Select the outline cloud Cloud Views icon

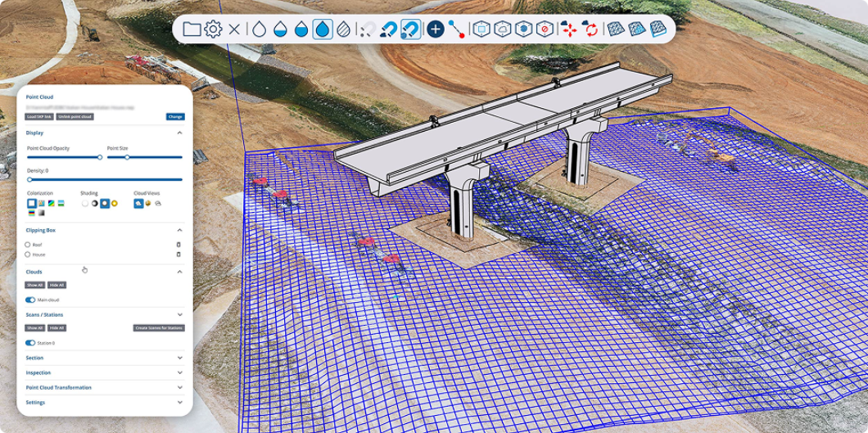pyautogui.click(x=158, y=203)
